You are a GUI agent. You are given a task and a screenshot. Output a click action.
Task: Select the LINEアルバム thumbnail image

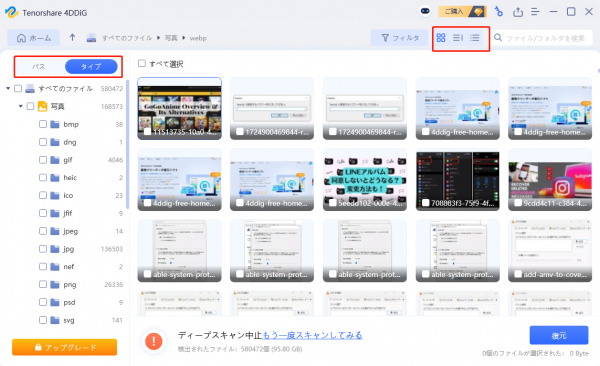click(x=365, y=180)
